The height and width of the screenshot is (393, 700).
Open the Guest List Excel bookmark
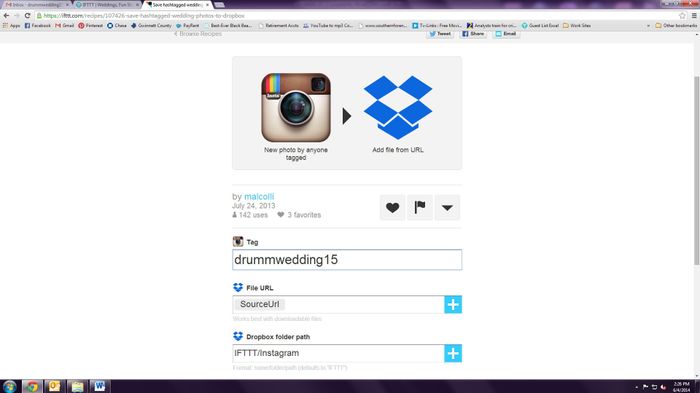(x=540, y=25)
